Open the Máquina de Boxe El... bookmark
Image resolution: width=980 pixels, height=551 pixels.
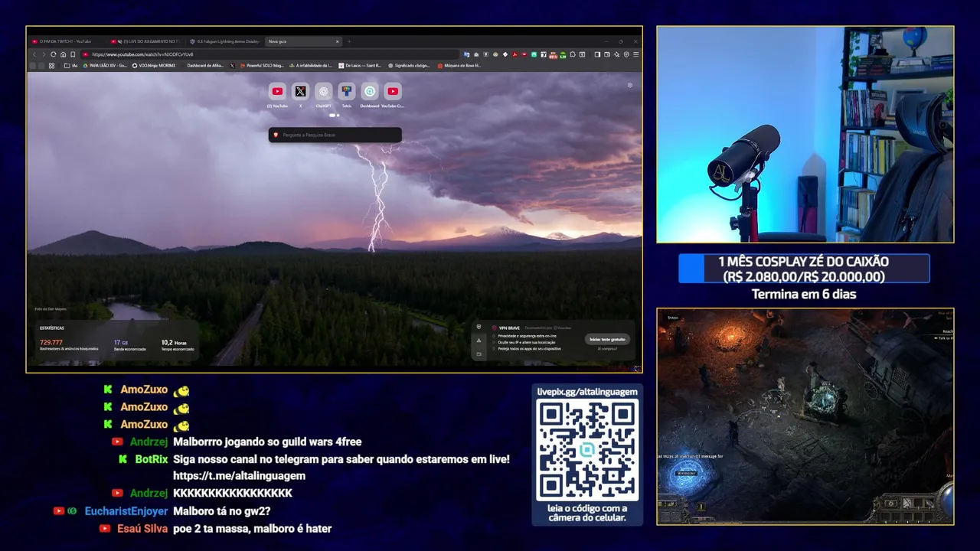pos(459,66)
